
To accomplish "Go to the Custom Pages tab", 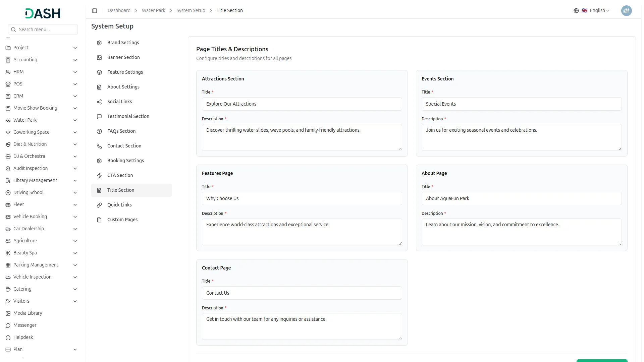I will (x=122, y=220).
